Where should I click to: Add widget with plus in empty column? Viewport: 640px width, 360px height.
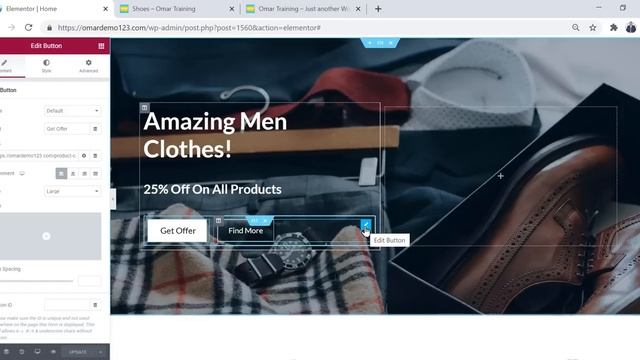pyautogui.click(x=500, y=176)
